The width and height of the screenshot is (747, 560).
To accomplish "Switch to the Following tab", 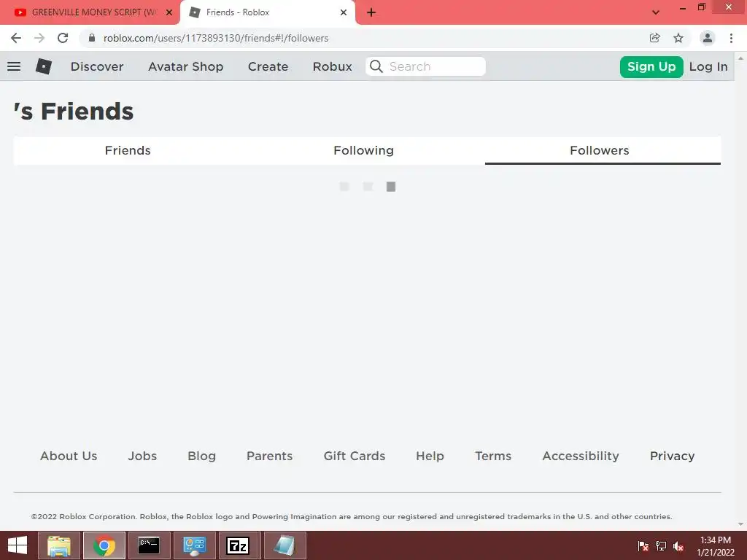I will (x=363, y=150).
